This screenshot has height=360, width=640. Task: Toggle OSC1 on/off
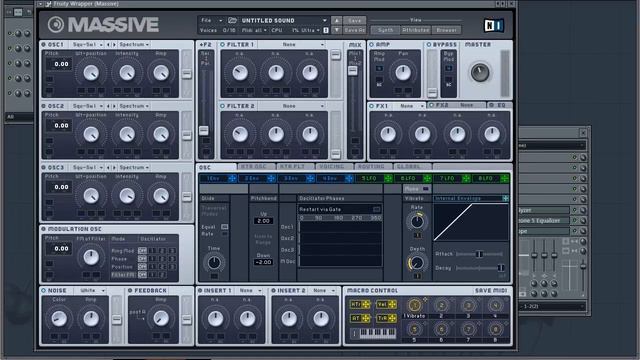[44, 44]
